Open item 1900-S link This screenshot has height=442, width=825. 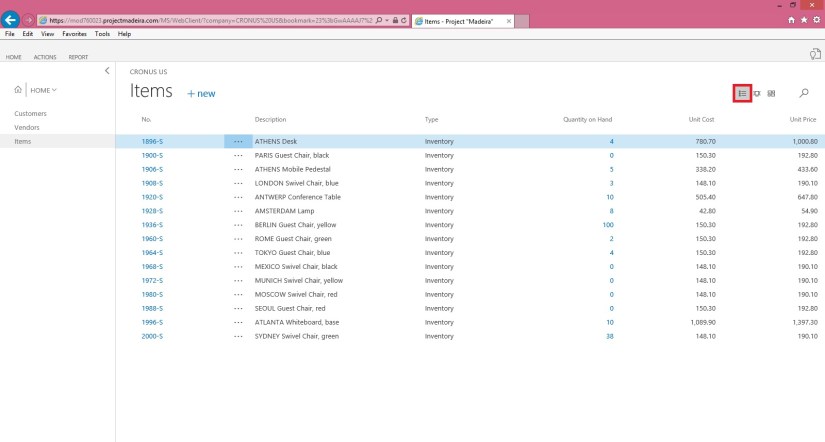tap(152, 155)
